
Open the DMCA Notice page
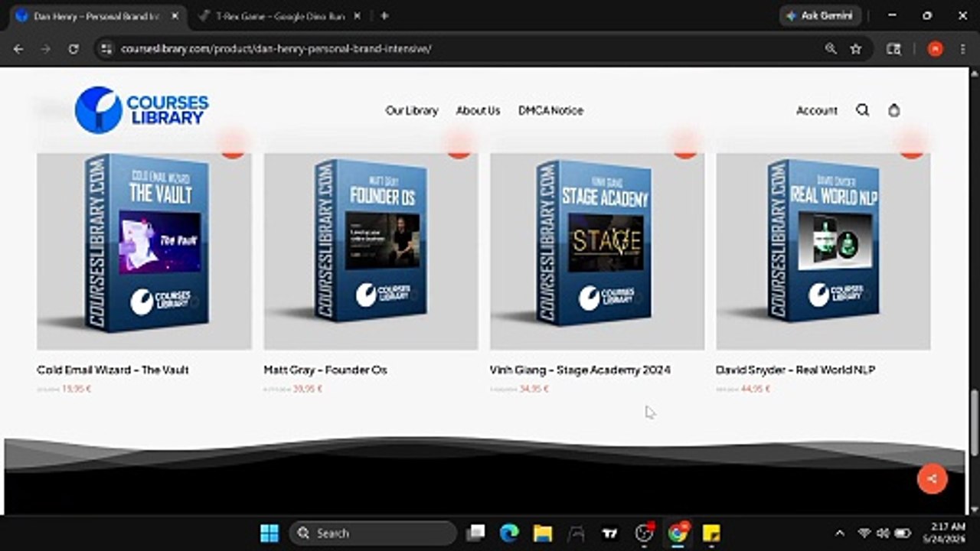(x=550, y=110)
